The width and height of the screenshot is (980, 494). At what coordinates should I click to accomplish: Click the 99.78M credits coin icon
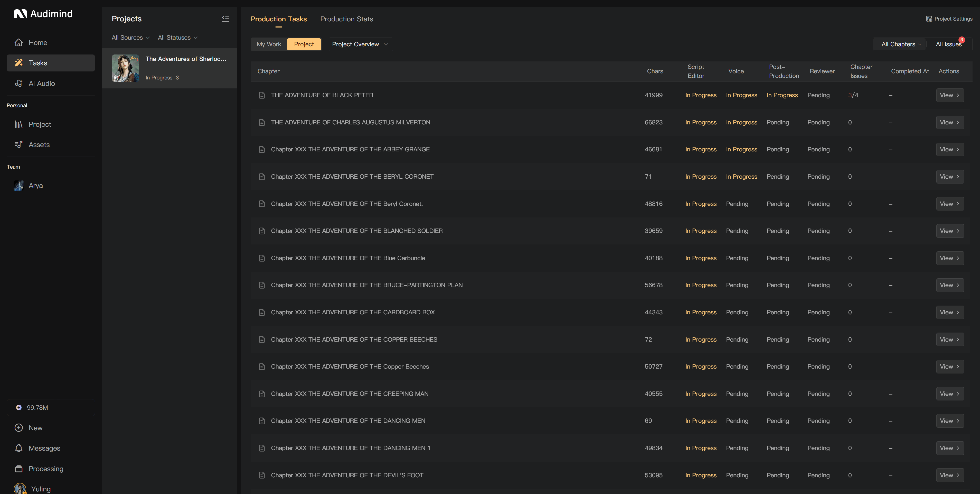coord(19,408)
